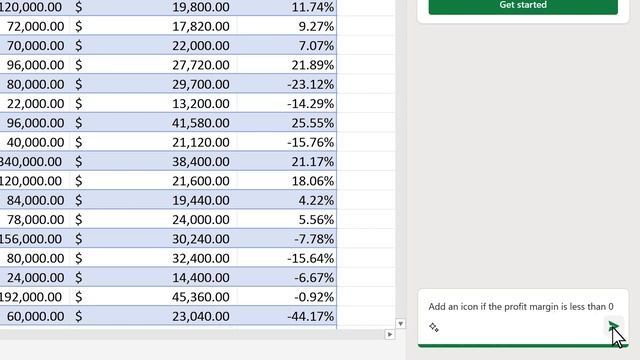Select the cell with value 21,600.00

(x=153, y=180)
